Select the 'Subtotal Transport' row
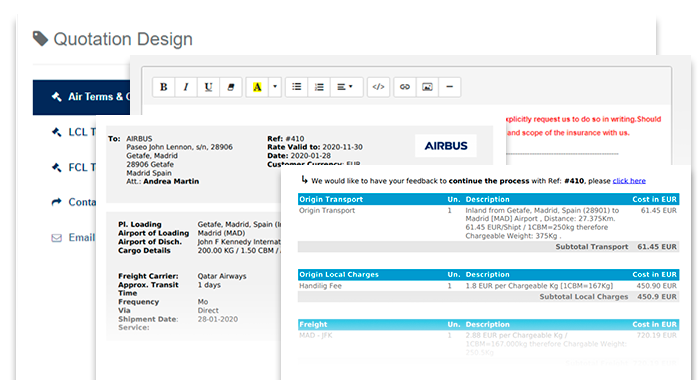 click(488, 247)
